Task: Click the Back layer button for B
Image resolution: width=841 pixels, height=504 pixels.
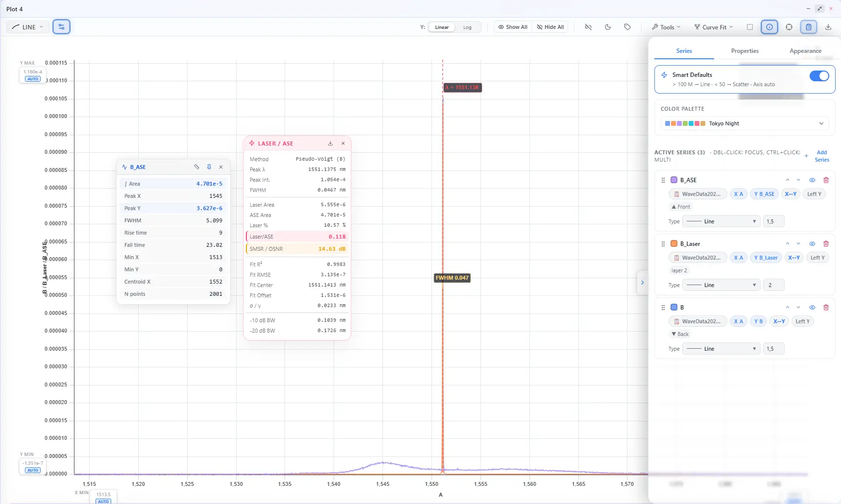Action: coord(680,334)
